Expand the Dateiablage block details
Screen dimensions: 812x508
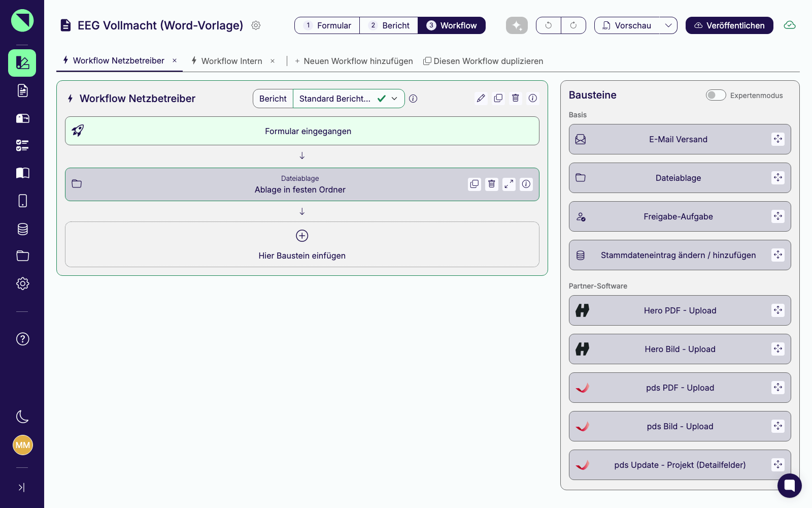point(509,184)
